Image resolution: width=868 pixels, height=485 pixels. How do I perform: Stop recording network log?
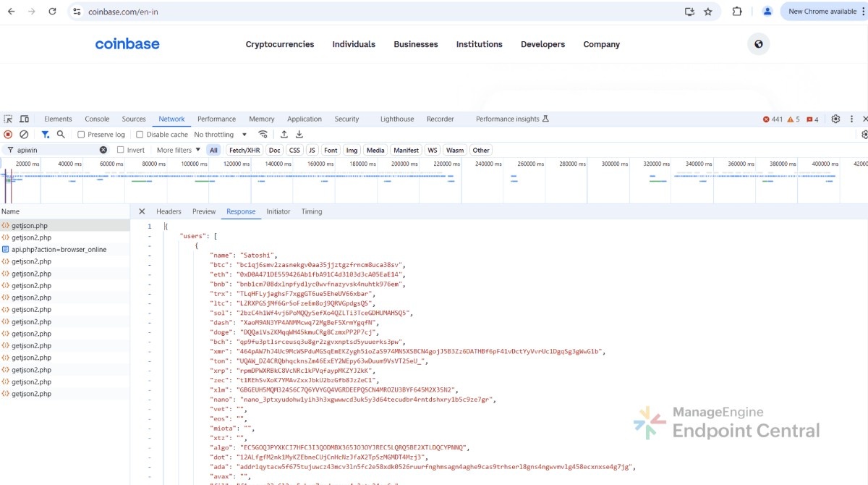[8, 135]
